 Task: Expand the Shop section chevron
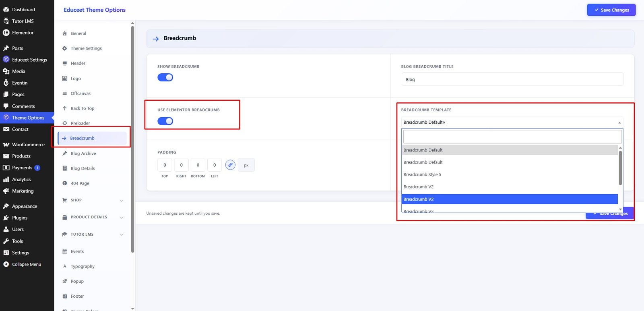(x=122, y=200)
